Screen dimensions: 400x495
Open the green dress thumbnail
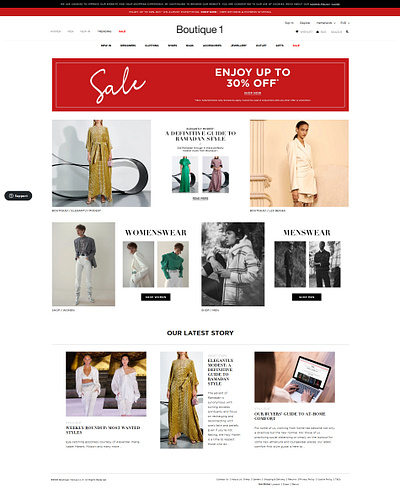click(185, 174)
